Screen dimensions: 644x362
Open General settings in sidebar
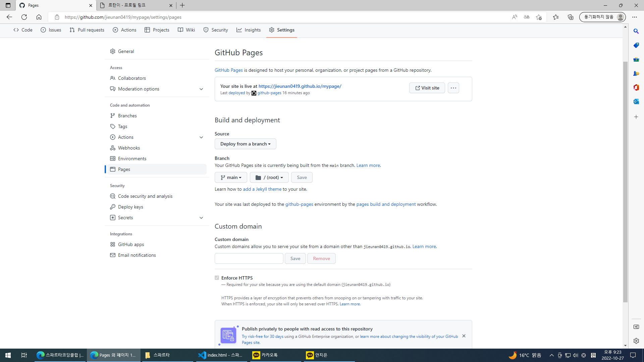tap(157, 51)
